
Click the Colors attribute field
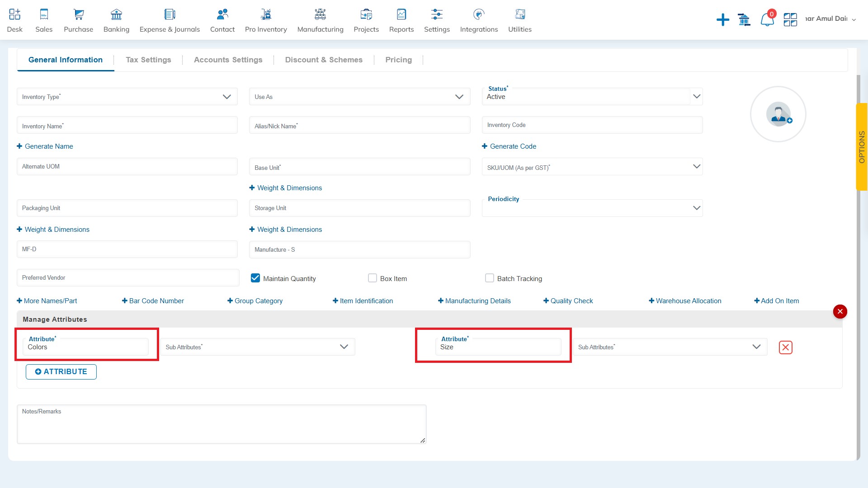click(x=85, y=347)
